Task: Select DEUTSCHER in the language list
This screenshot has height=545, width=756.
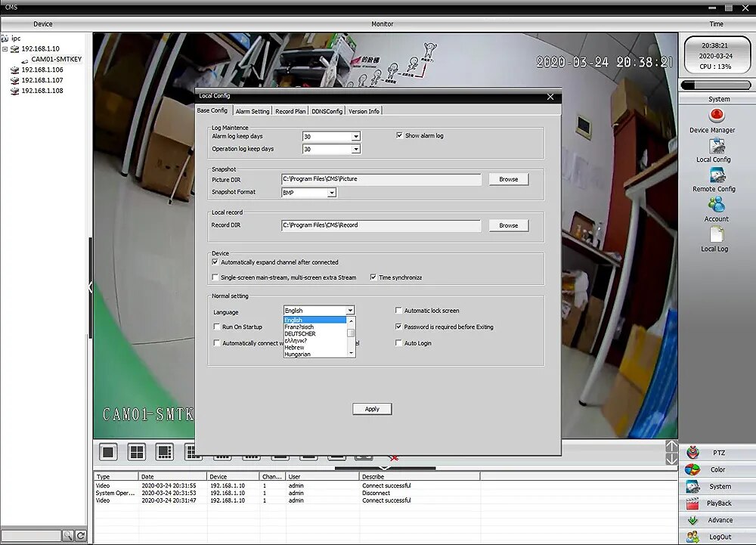Action: 300,334
